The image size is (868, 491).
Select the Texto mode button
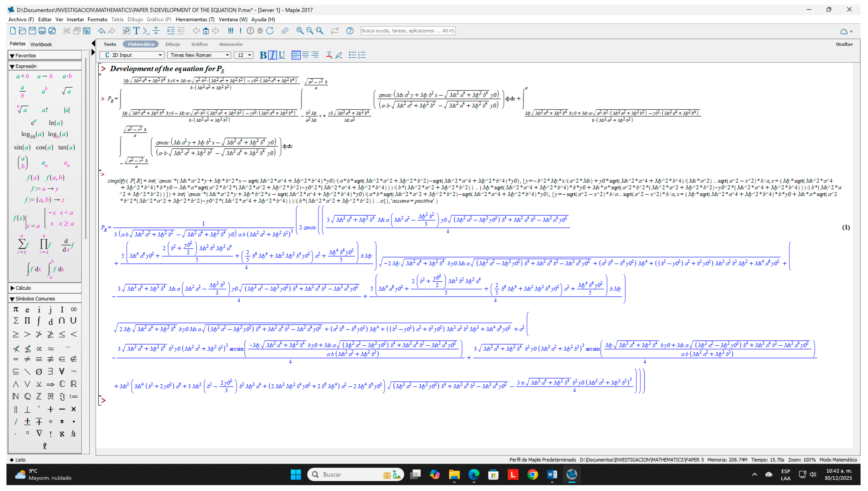tap(110, 44)
